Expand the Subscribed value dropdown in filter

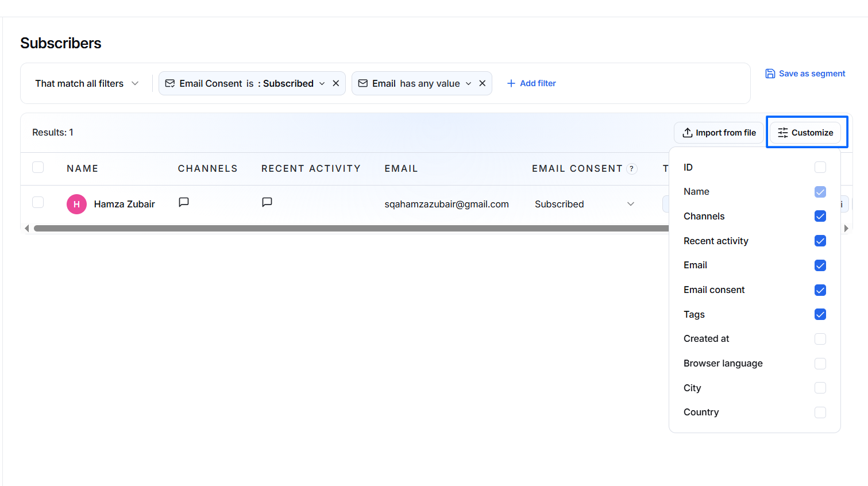pyautogui.click(x=322, y=83)
